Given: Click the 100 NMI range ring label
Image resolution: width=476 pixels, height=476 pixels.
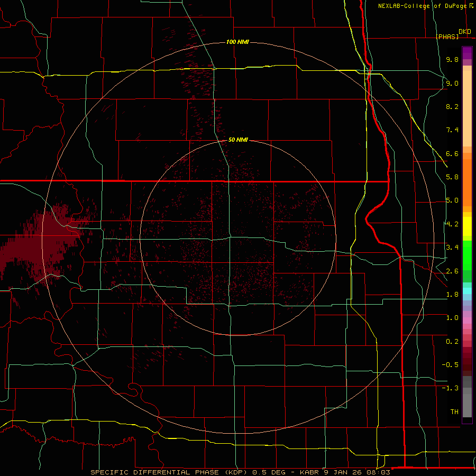Looking at the screenshot, I should point(237,42).
